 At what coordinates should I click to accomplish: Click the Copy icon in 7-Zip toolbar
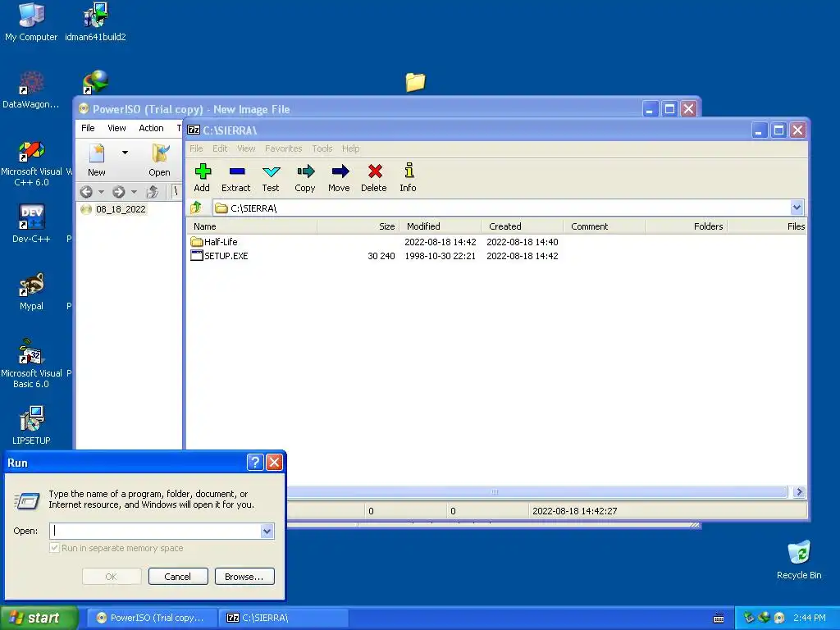point(305,177)
